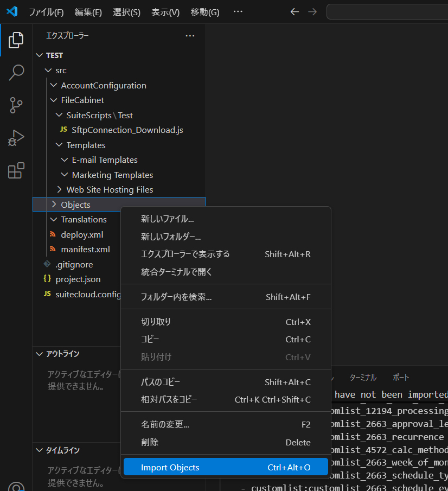This screenshot has height=491, width=448.
Task: Open the Accounts icon in activity bar
Action: click(x=16, y=487)
